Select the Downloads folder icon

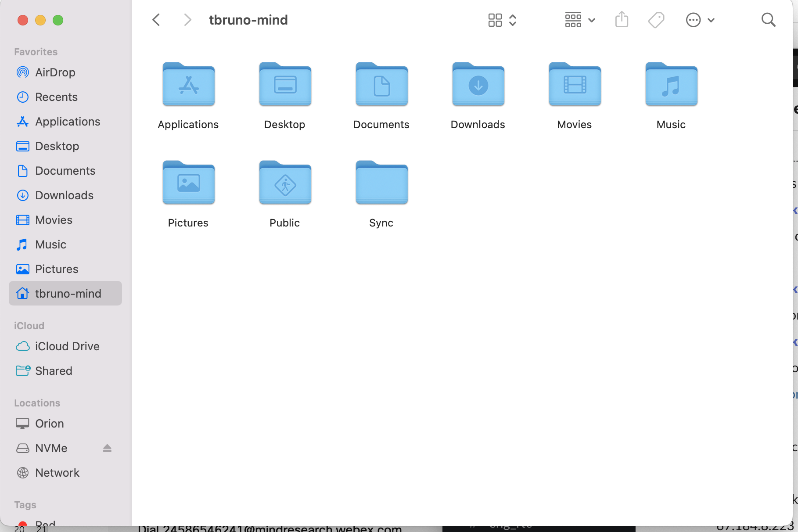pos(478,84)
